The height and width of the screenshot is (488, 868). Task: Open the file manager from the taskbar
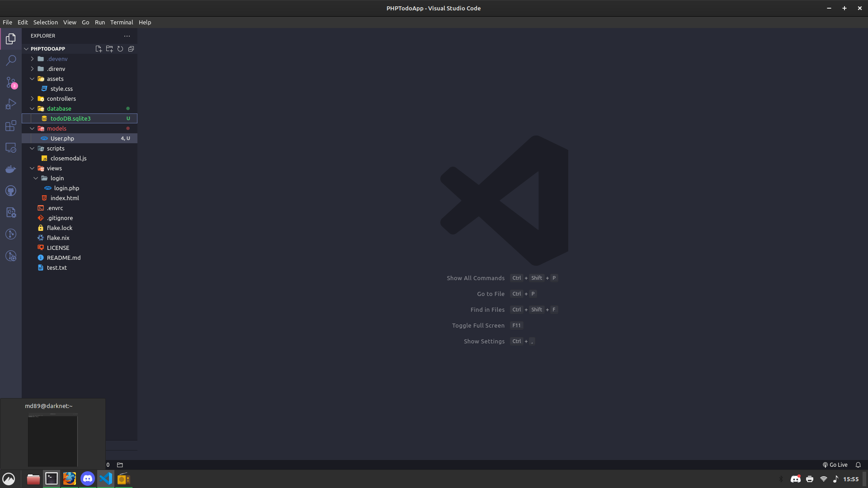[33, 479]
